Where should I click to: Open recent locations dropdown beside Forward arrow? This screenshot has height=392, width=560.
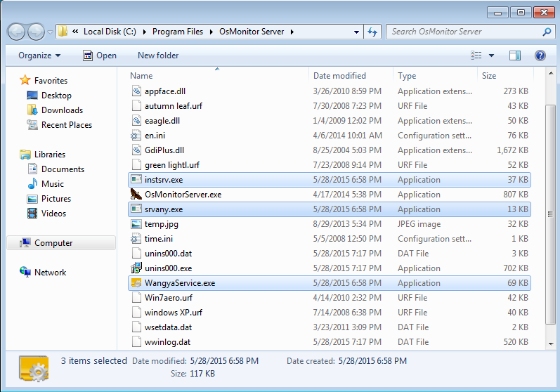pyautogui.click(x=51, y=32)
